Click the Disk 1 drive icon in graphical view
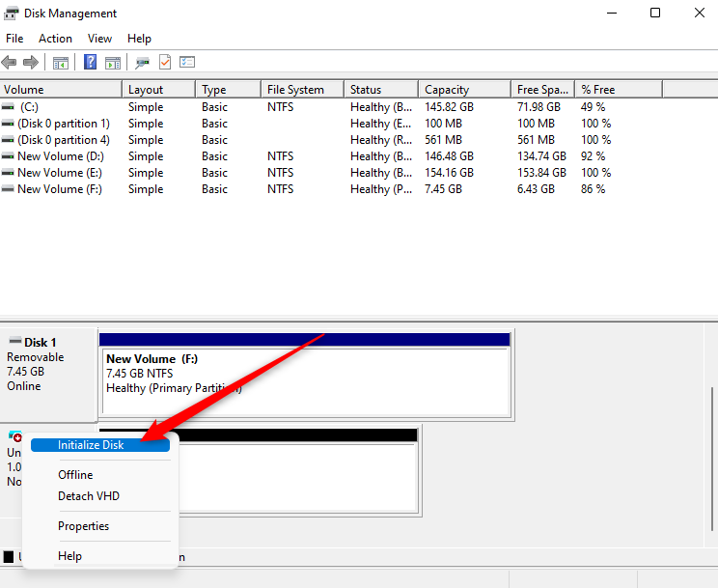718x588 pixels. 15,341
